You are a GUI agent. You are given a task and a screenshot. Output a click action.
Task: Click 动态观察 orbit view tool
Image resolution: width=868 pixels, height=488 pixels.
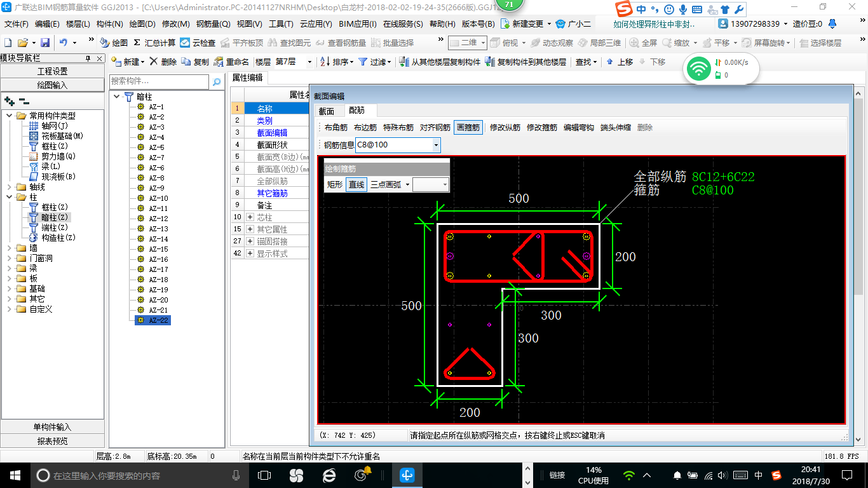point(552,43)
